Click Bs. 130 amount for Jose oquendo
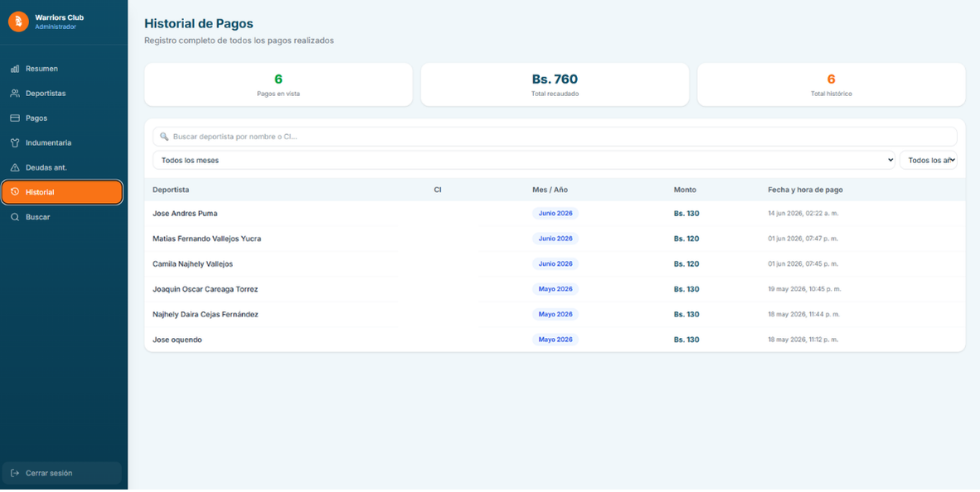The width and height of the screenshot is (980, 492). (686, 340)
